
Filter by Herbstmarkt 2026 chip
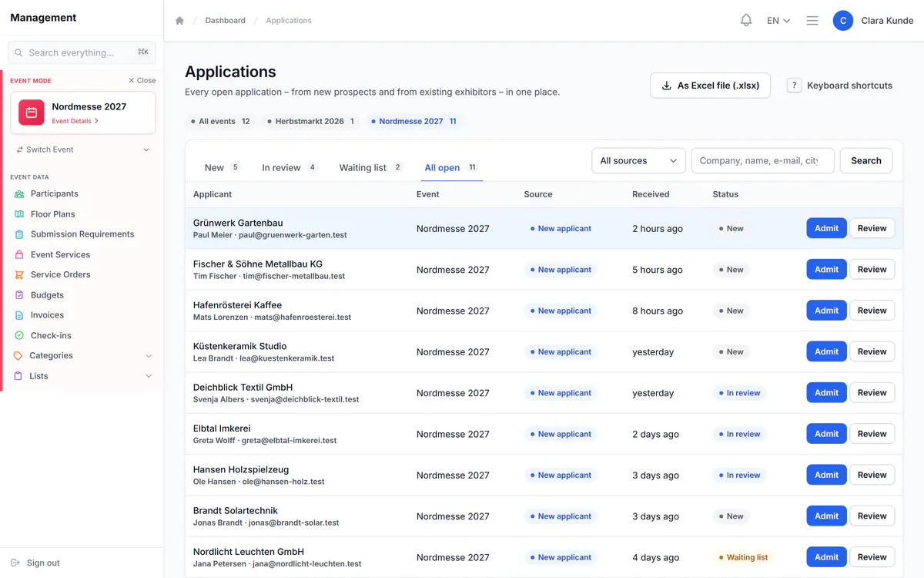[x=310, y=121]
